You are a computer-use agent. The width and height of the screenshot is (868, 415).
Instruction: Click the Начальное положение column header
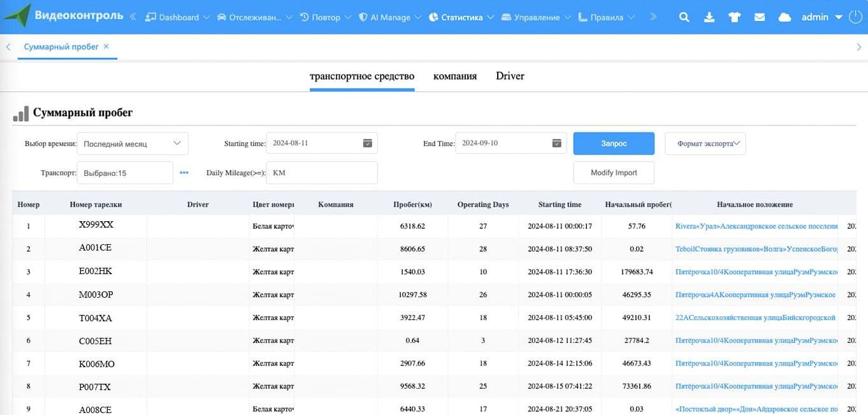[x=755, y=205]
